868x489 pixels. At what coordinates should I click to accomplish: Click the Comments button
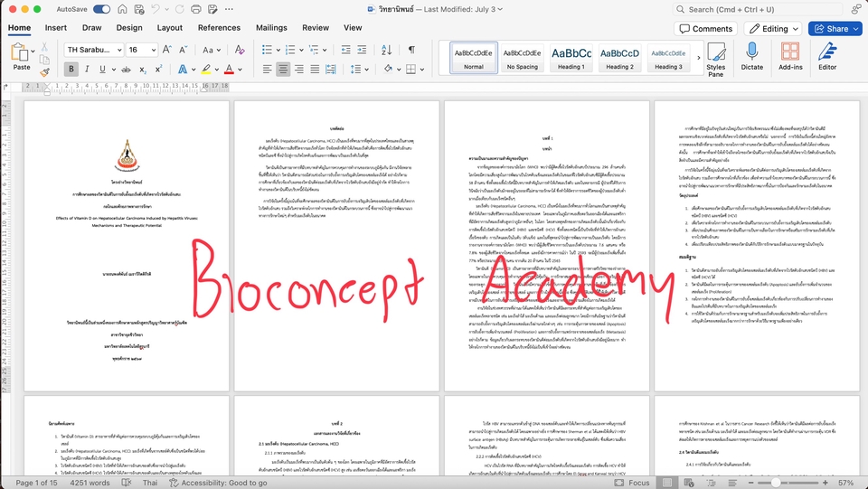[704, 29]
